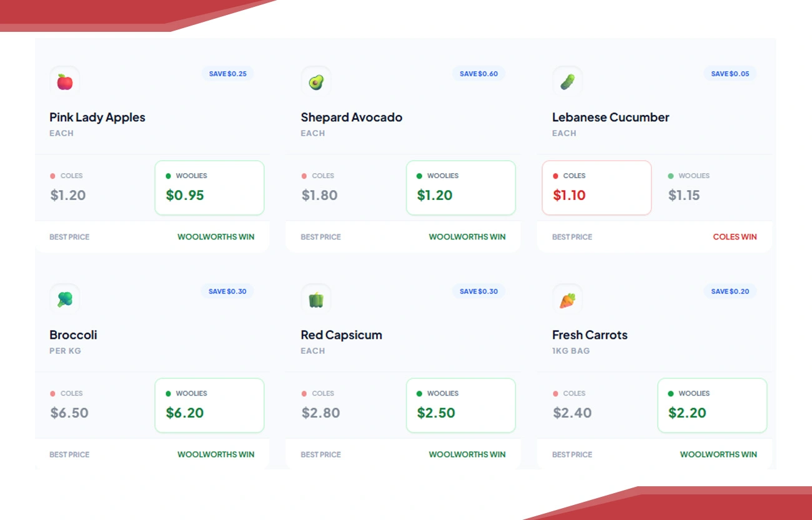The width and height of the screenshot is (812, 520).
Task: Select the Coles price option for Lebanese Cucumber
Action: [597, 187]
